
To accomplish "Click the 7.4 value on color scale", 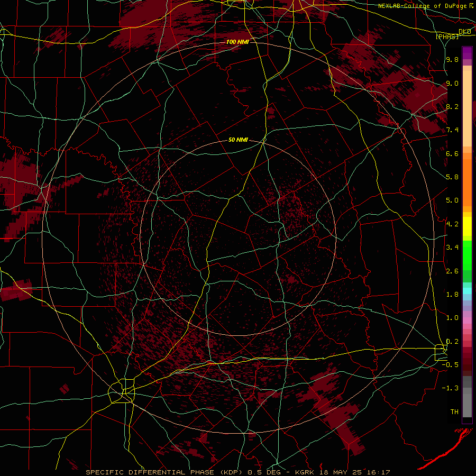I will click(452, 130).
